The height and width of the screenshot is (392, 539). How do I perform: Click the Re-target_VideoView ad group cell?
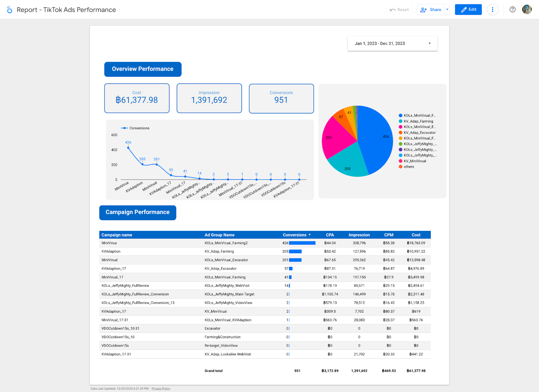[x=221, y=346]
